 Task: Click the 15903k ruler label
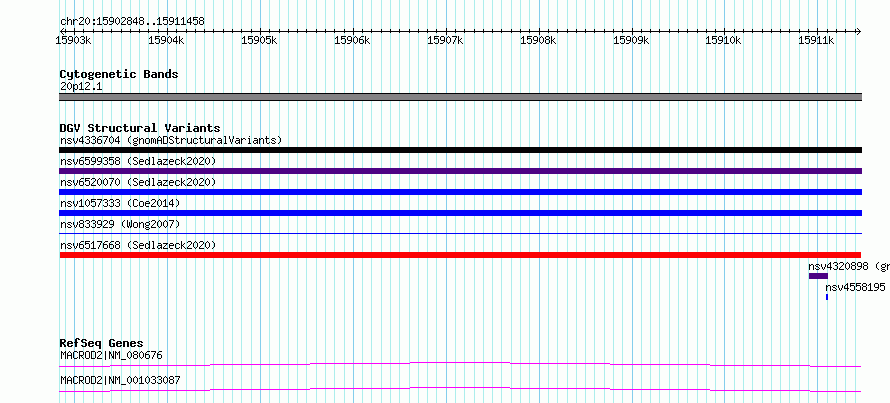tap(72, 40)
